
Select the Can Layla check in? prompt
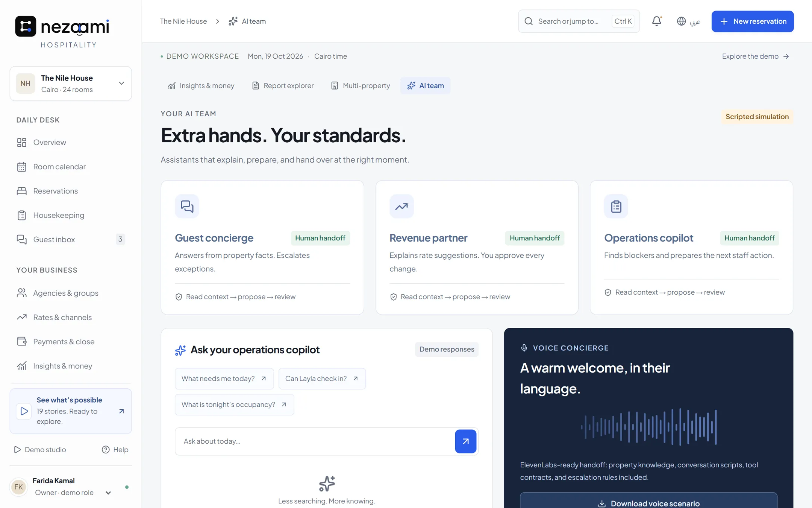[x=322, y=379]
